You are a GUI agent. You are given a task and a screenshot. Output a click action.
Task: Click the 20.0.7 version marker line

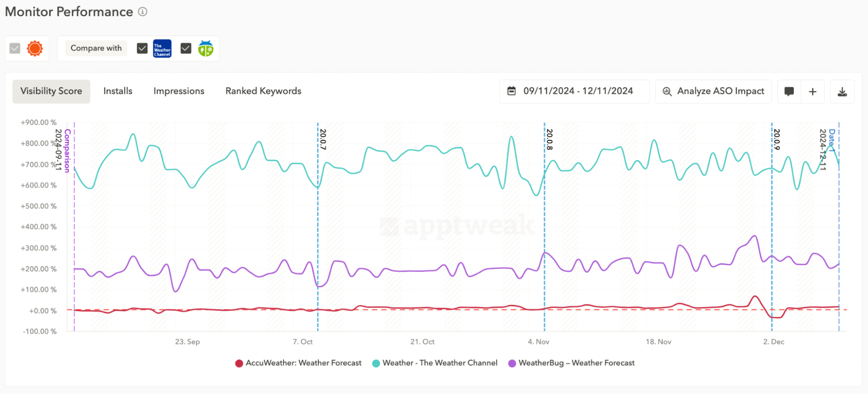[318, 226]
